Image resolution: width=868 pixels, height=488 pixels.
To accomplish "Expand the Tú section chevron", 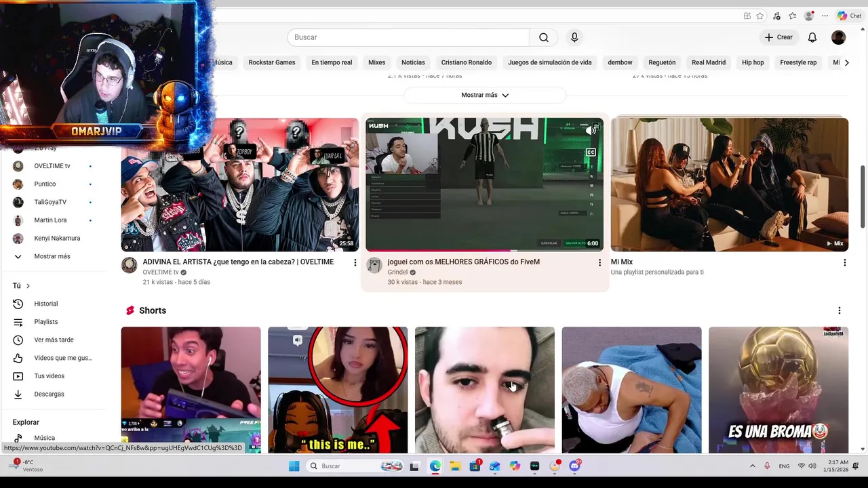I will [28, 286].
